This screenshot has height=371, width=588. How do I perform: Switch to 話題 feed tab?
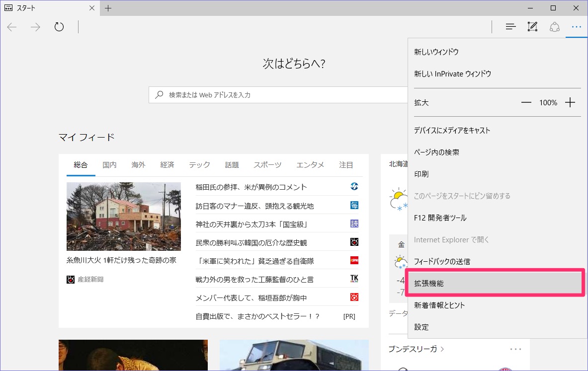(x=232, y=165)
